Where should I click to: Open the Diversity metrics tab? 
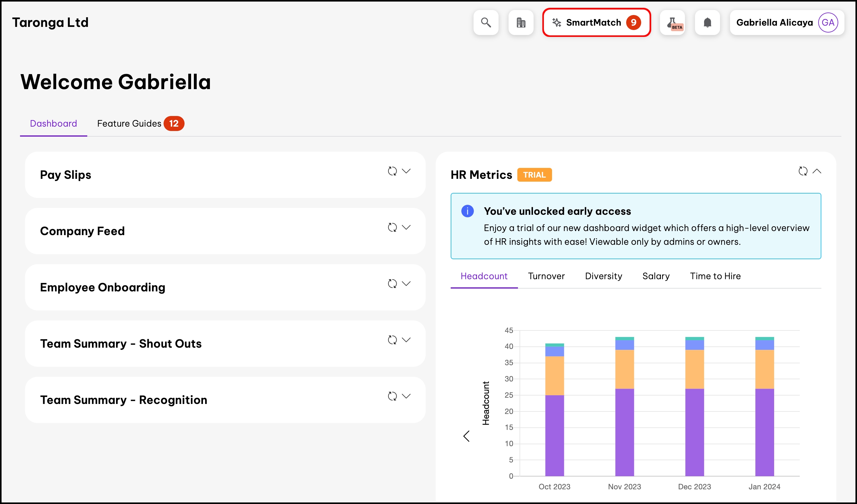pos(603,276)
